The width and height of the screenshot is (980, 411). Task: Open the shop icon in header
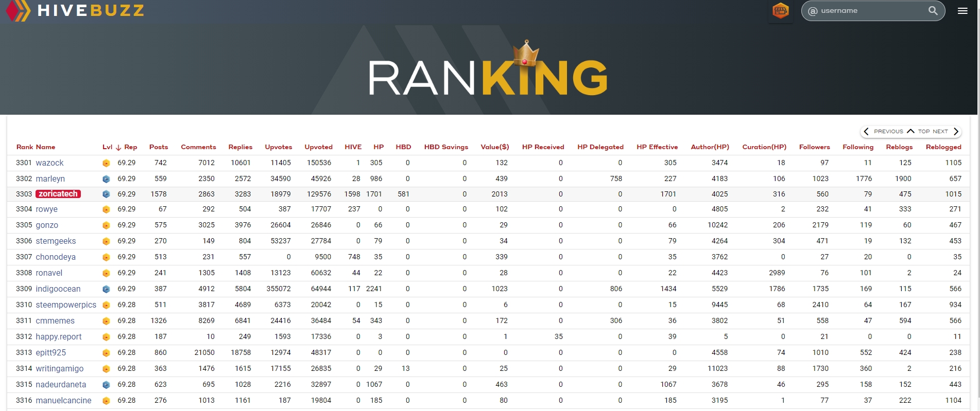[x=781, y=10]
